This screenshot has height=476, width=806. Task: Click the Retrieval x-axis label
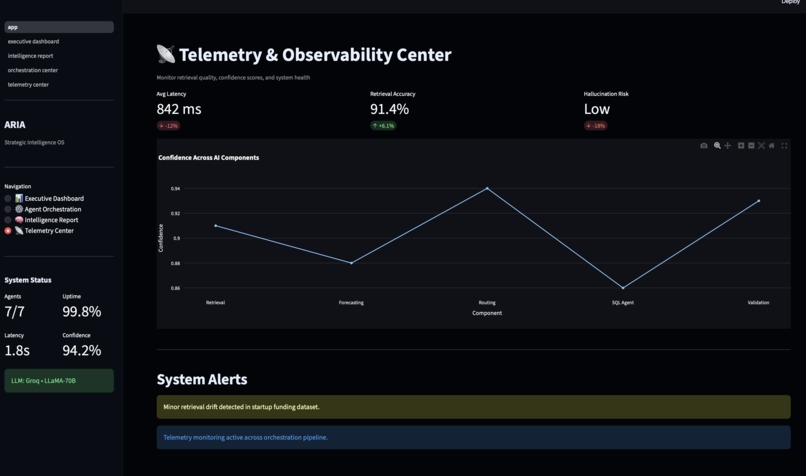[215, 303]
